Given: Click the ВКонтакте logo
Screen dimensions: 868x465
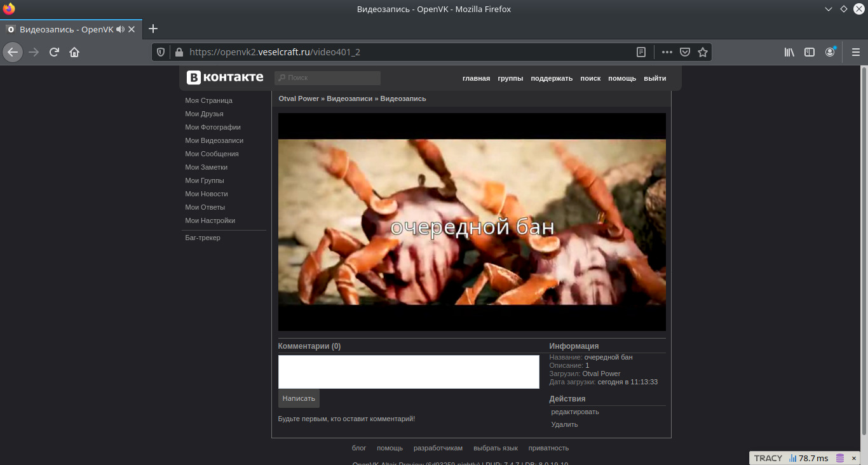Looking at the screenshot, I should [x=225, y=77].
